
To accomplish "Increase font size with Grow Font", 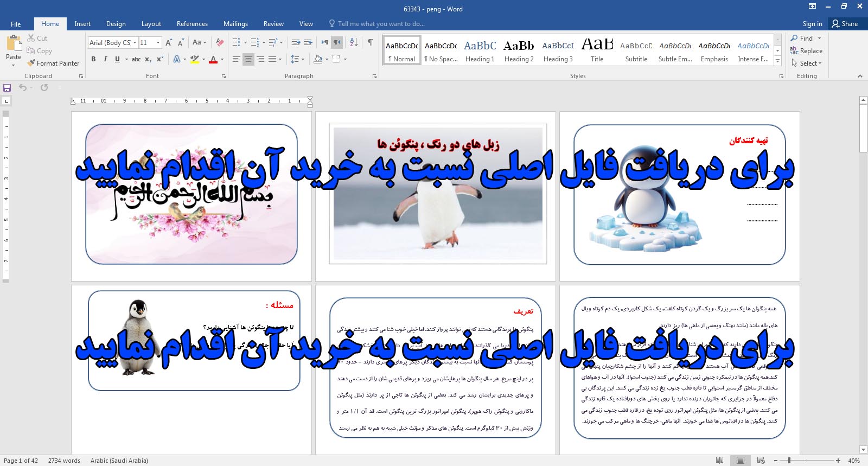I will pos(169,42).
